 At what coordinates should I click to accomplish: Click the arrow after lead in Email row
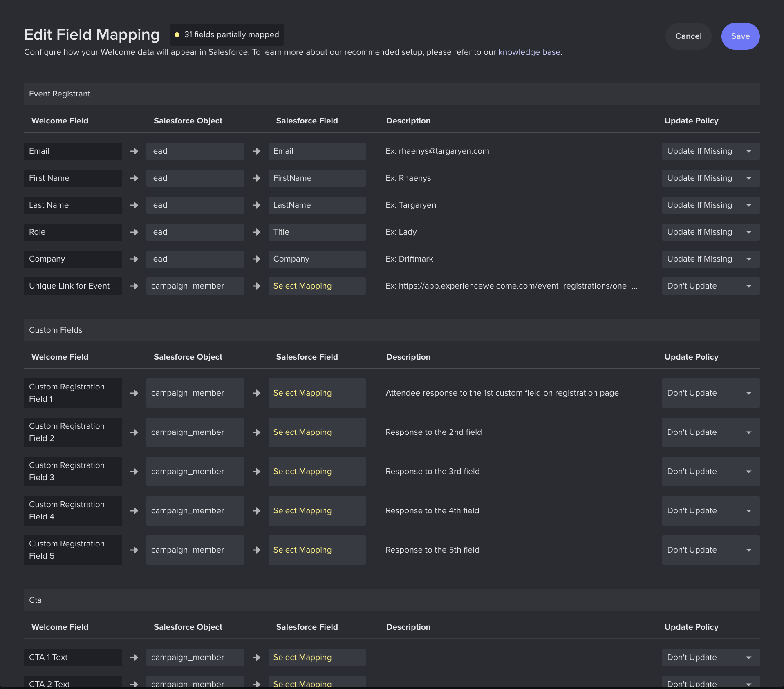[x=256, y=151]
